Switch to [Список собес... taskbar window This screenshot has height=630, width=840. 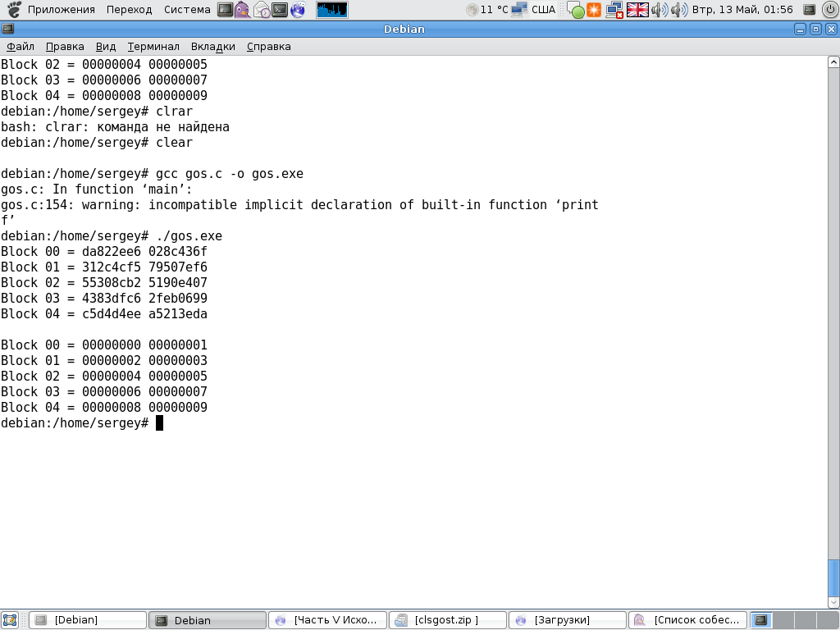pyautogui.click(x=687, y=620)
